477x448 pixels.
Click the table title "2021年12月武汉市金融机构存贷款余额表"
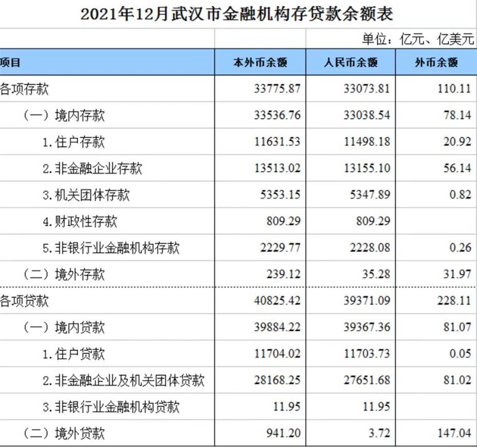237,14
